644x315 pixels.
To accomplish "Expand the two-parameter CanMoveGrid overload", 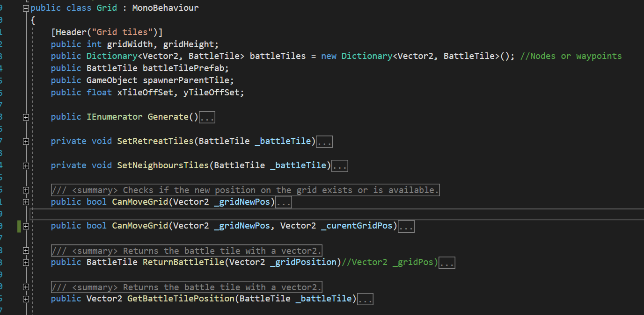I will tap(26, 226).
